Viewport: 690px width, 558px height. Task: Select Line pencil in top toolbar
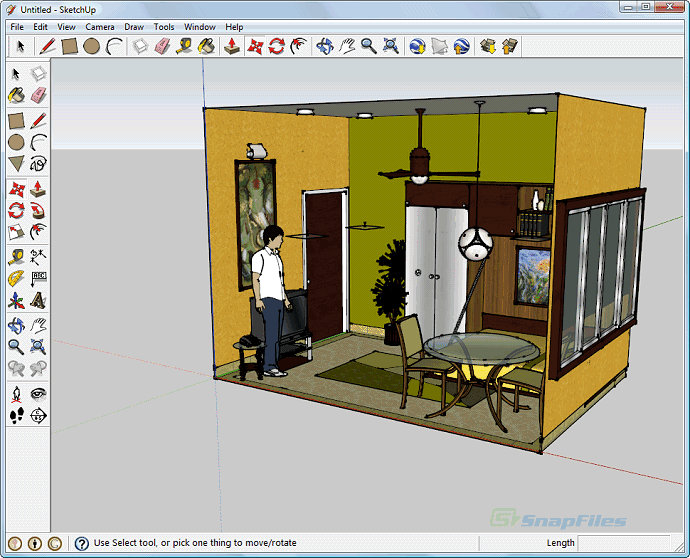click(x=47, y=46)
